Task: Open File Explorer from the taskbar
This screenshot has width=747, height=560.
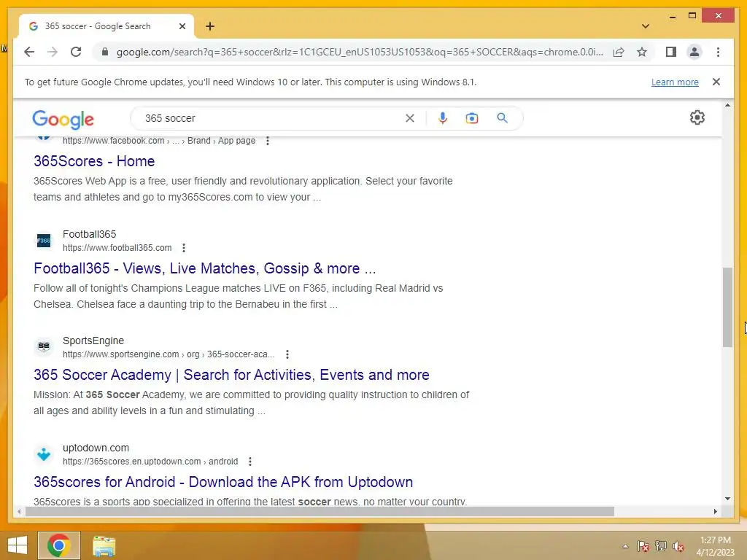Action: [x=104, y=545]
